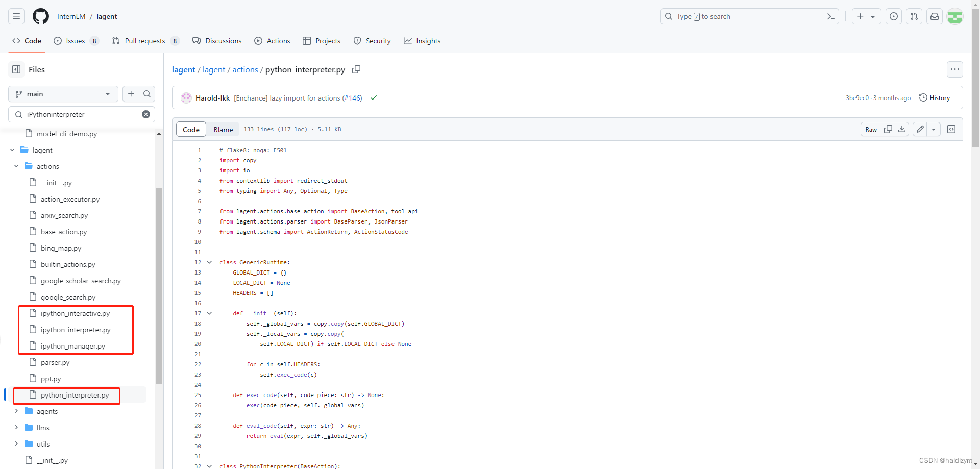Viewport: 980px width, 469px height.
Task: Collapse the actions folder
Action: point(16,166)
